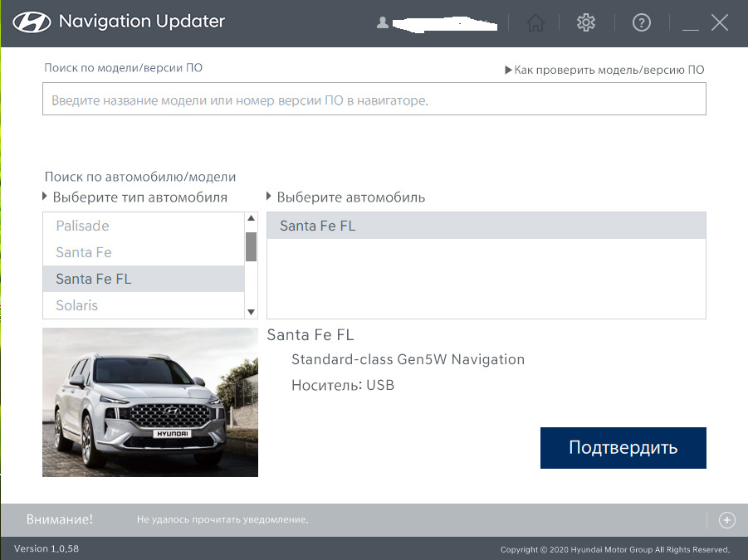Select Santa Fe FL in the vehicle type list

144,279
